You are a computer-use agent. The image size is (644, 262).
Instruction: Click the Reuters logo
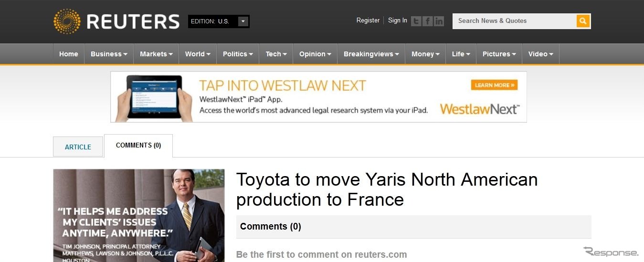116,21
